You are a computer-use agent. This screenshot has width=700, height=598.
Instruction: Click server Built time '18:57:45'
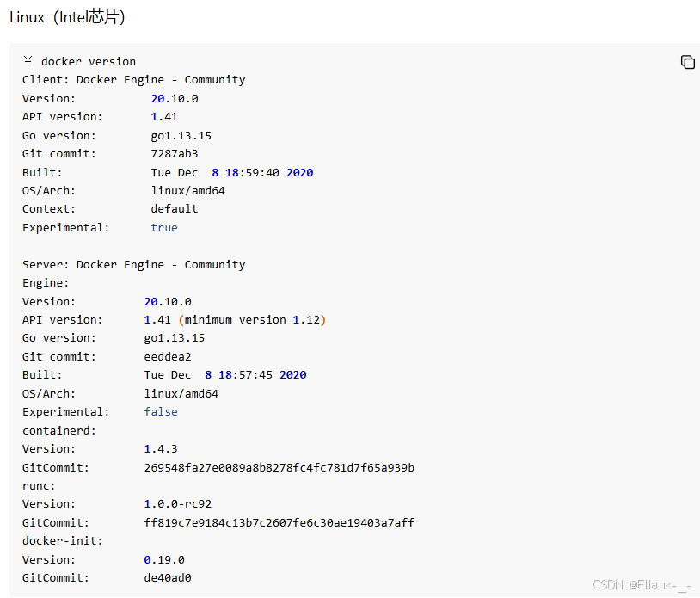point(245,375)
